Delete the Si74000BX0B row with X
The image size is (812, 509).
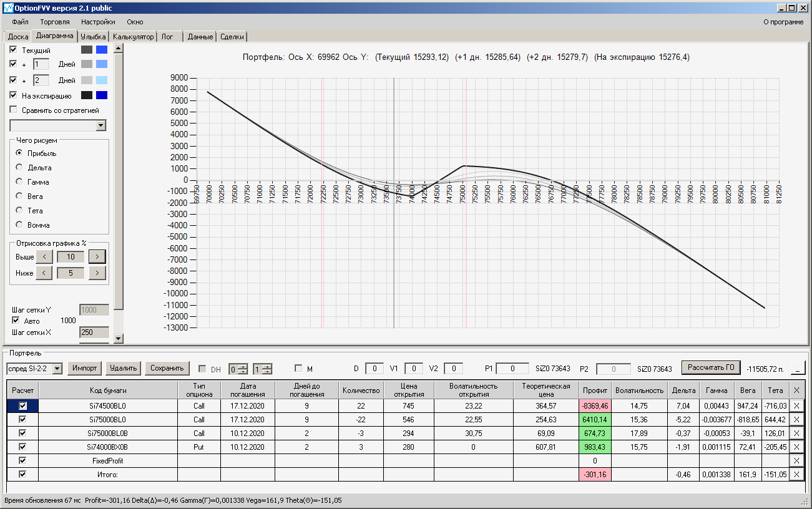click(x=796, y=447)
